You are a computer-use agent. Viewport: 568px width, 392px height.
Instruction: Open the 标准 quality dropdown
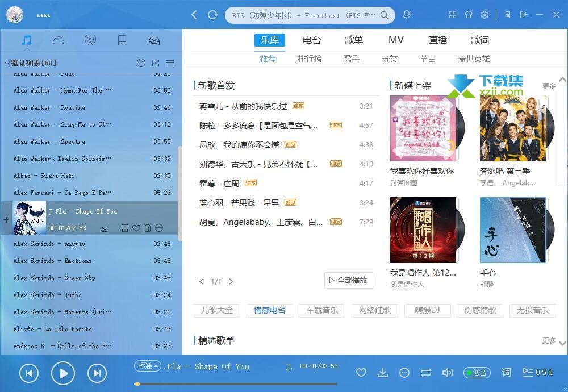(148, 366)
